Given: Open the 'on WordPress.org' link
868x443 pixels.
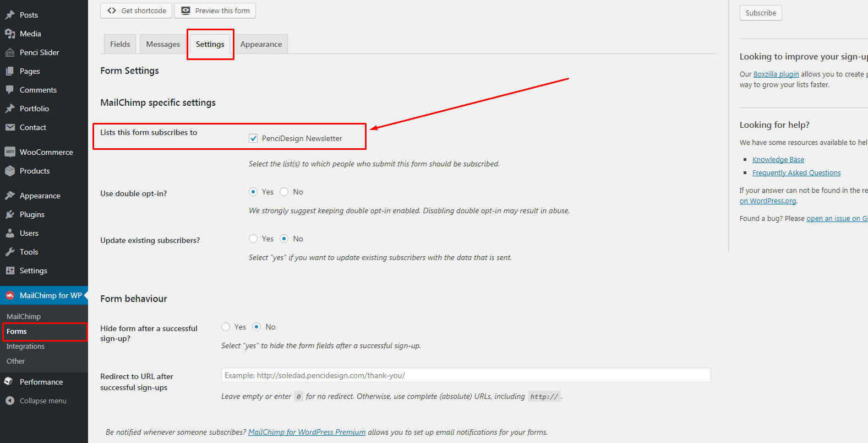Looking at the screenshot, I should pos(768,201).
